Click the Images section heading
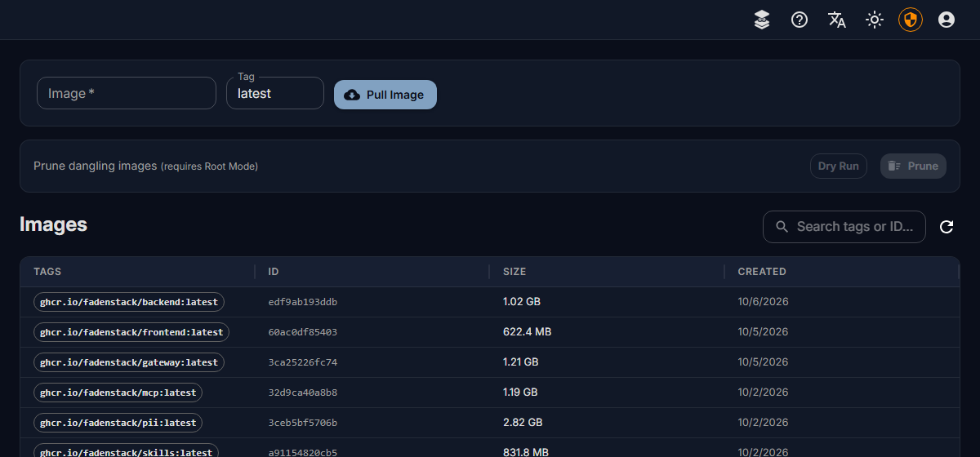 [53, 224]
